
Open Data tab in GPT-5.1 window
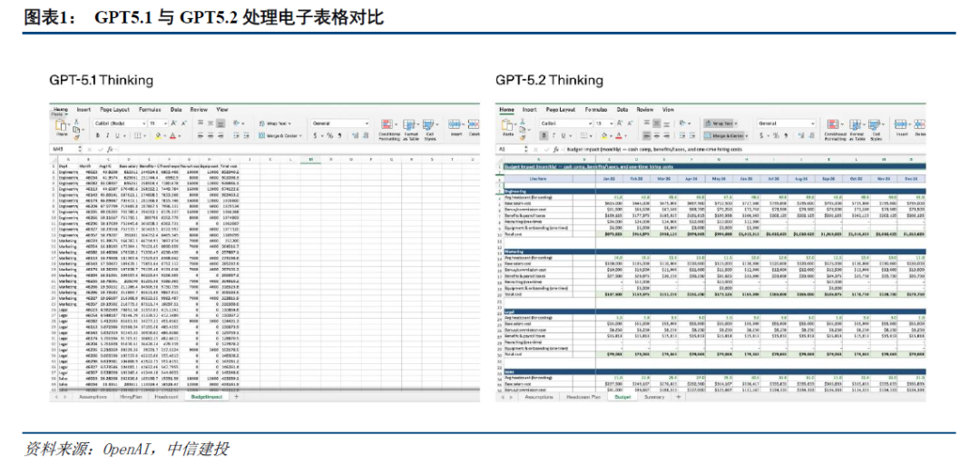point(176,110)
